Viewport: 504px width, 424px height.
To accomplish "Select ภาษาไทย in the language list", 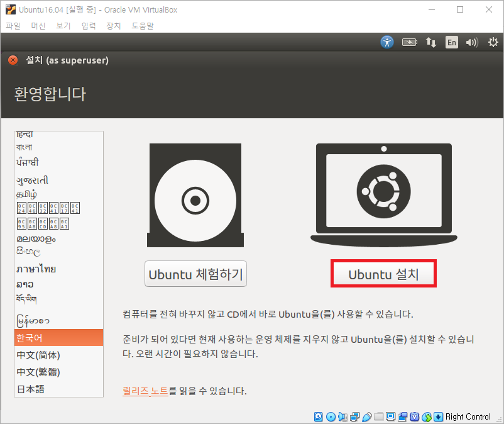I will pos(58,268).
